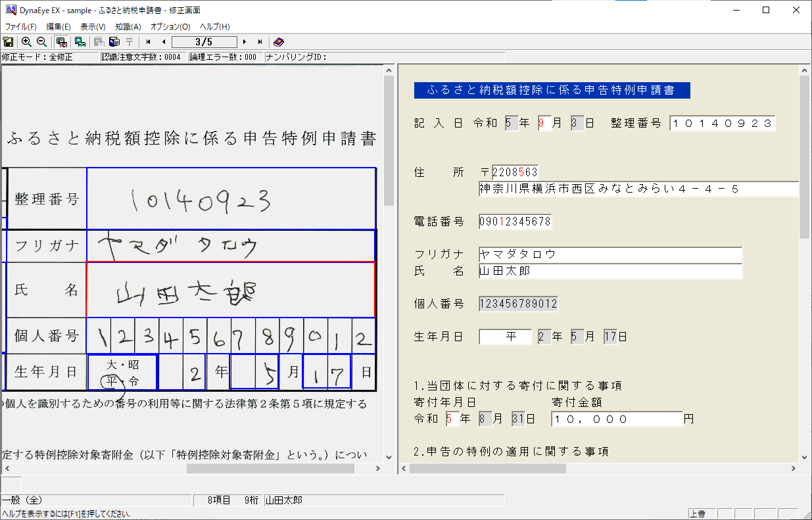Click the status text ナンバリングID
Screen dimensions: 812x520
(x=297, y=57)
